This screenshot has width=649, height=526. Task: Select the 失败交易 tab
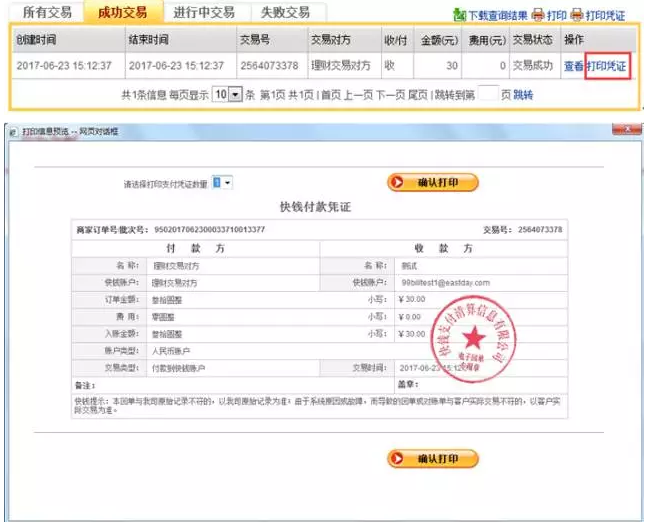(285, 12)
